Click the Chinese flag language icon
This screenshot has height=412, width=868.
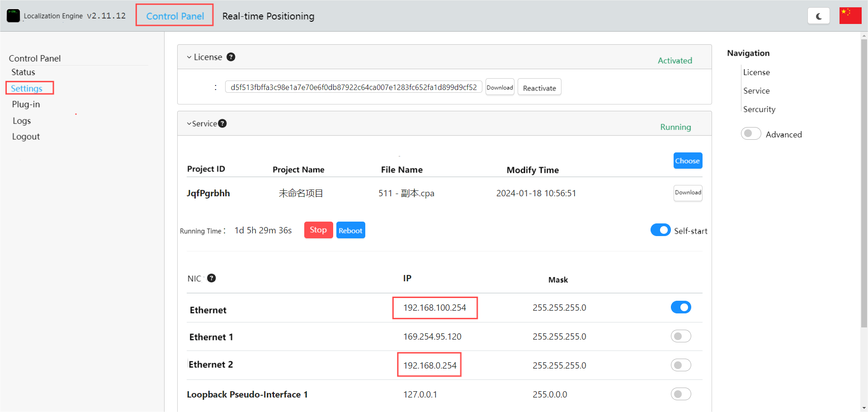click(850, 16)
